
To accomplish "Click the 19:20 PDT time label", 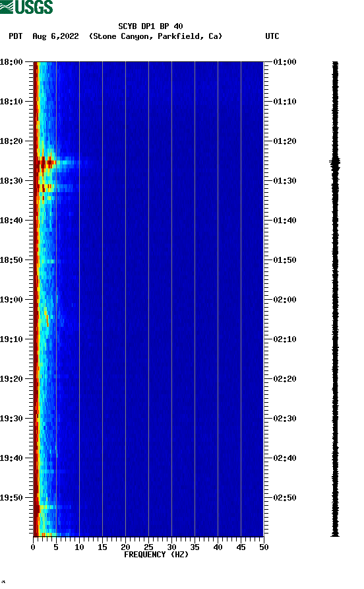I will pyautogui.click(x=11, y=379).
